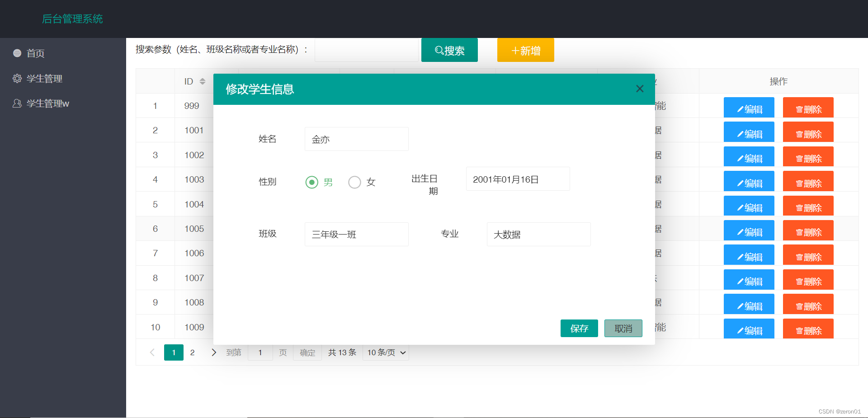Image resolution: width=868 pixels, height=418 pixels.
Task: Delete the row with ID 1007
Action: pos(808,280)
